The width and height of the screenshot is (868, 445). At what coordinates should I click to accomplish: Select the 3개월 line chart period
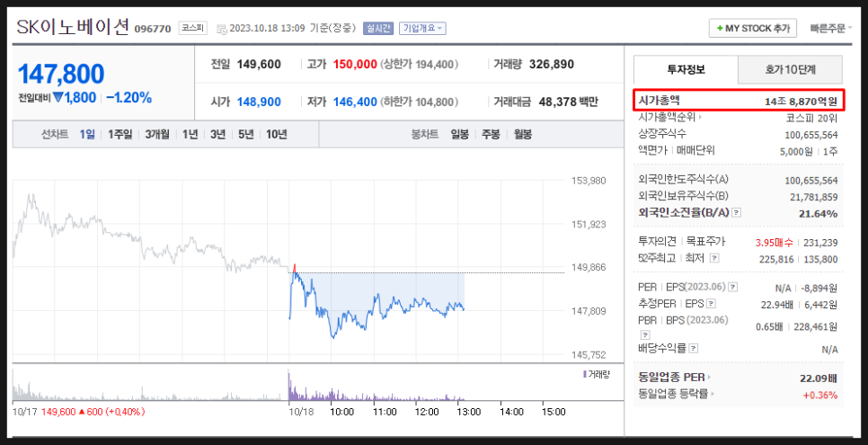[x=157, y=134]
